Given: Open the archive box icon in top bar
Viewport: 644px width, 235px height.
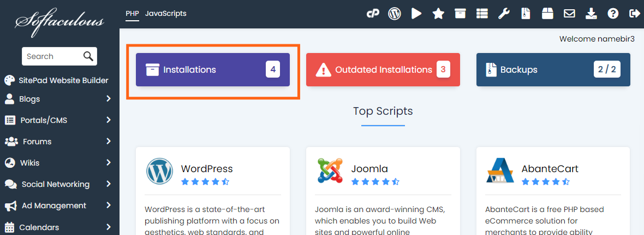Looking at the screenshot, I should (460, 14).
